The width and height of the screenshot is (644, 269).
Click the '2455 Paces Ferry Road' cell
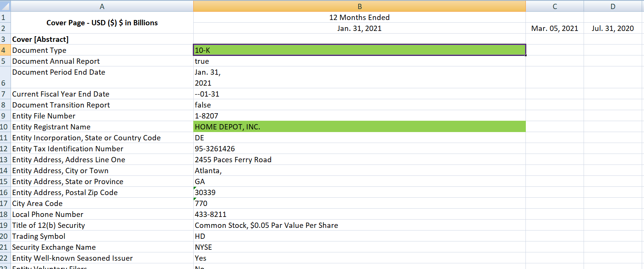point(359,160)
